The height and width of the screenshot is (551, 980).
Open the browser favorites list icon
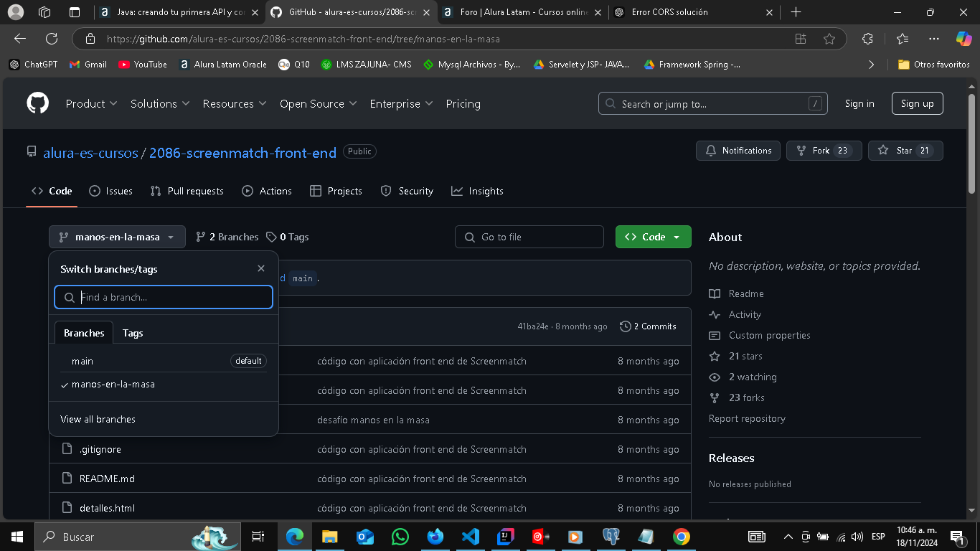pyautogui.click(x=903, y=39)
